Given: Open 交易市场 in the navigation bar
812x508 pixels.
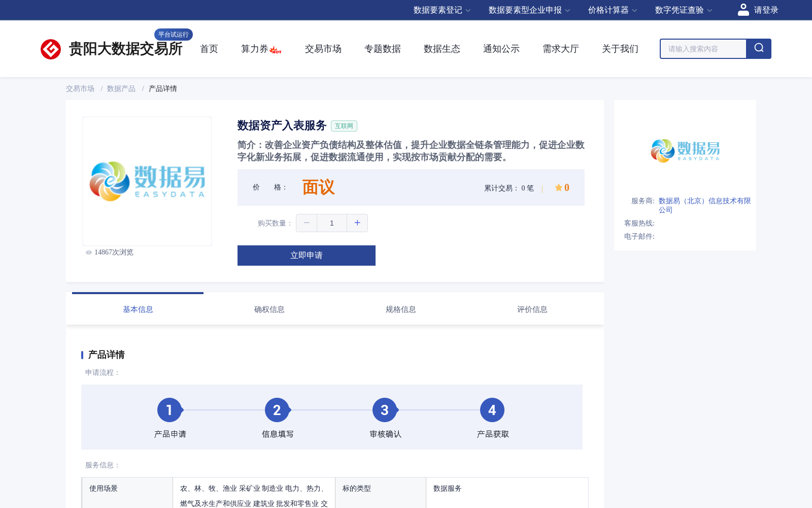Looking at the screenshot, I should click(323, 49).
